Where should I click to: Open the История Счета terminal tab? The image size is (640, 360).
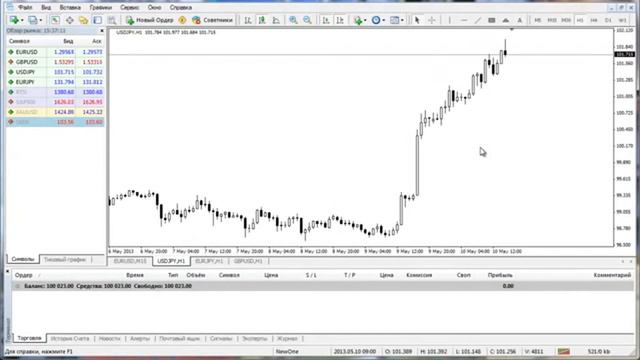(x=70, y=338)
